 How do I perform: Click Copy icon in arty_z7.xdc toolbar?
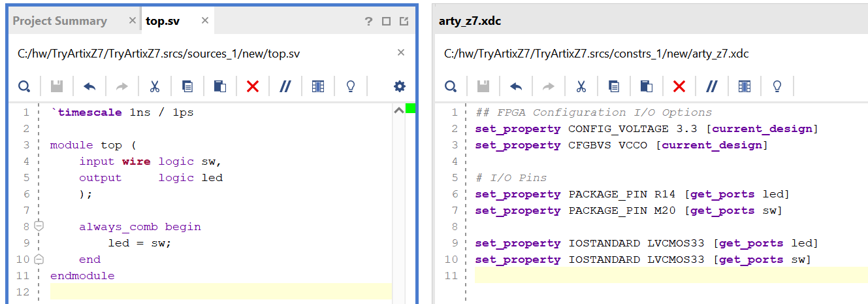click(x=614, y=86)
